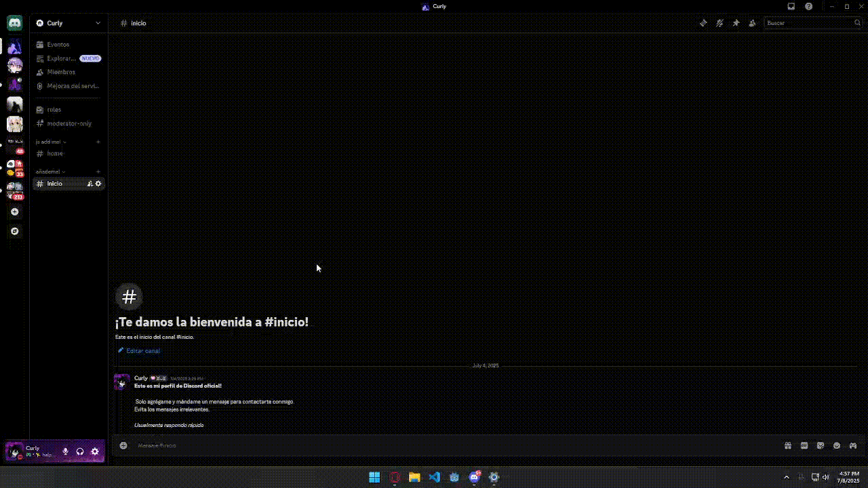The width and height of the screenshot is (868, 488).
Task: Open the Activities game controller icon
Action: pos(853,445)
